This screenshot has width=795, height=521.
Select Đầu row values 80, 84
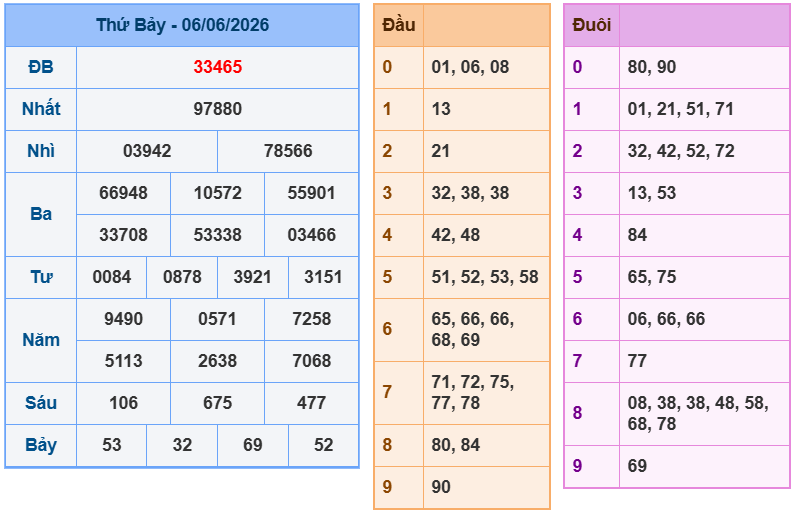coord(455,445)
